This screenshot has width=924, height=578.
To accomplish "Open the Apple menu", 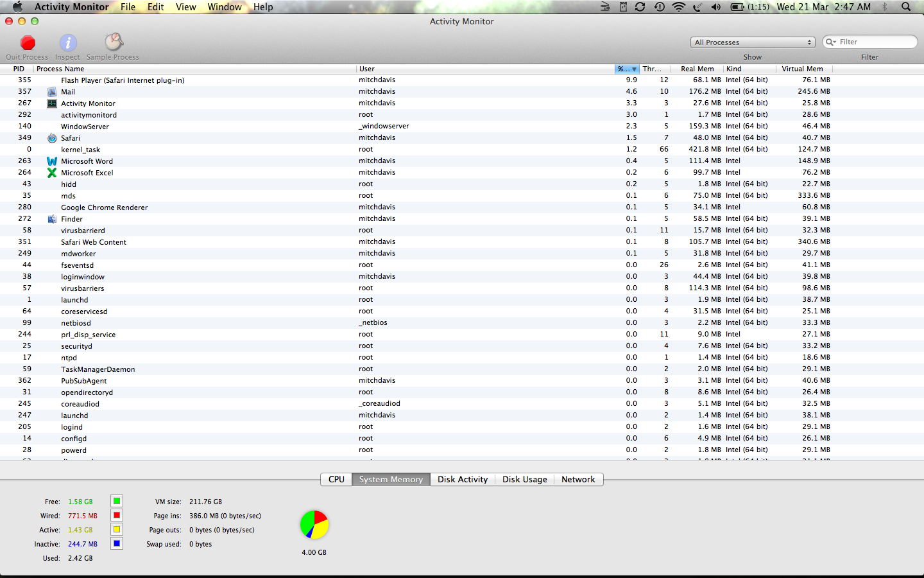I will (17, 6).
